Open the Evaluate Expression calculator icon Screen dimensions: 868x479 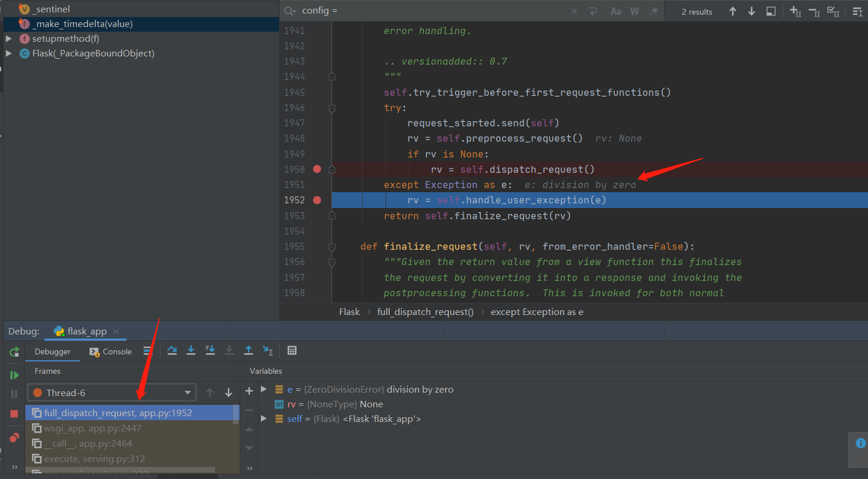pyautogui.click(x=292, y=351)
